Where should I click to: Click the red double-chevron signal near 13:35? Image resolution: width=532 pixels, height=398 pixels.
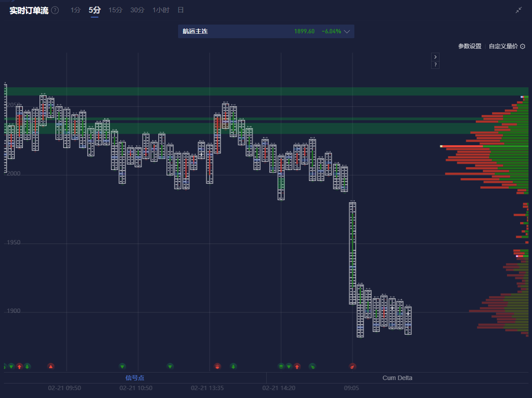tap(218, 366)
